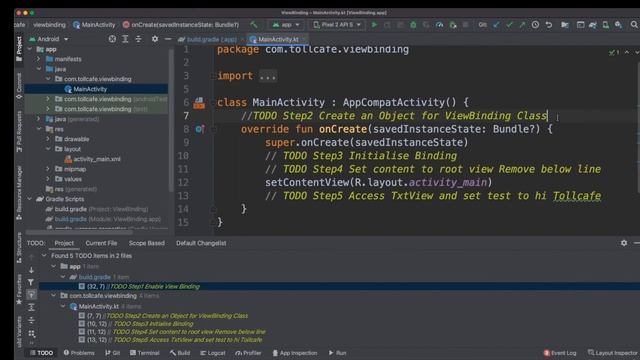The width and height of the screenshot is (640, 360).
Task: Click the TODO filter funnel icon
Action: pyautogui.click(x=31, y=282)
